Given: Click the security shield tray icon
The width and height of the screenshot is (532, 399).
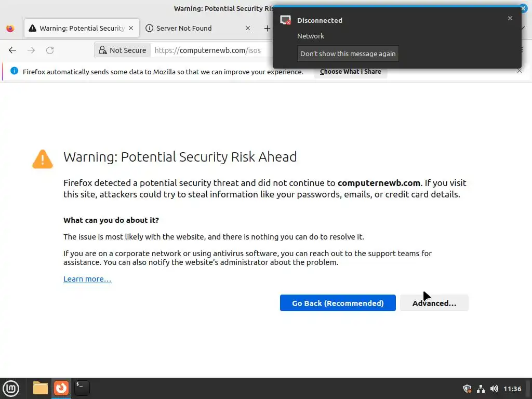Looking at the screenshot, I should [467, 389].
